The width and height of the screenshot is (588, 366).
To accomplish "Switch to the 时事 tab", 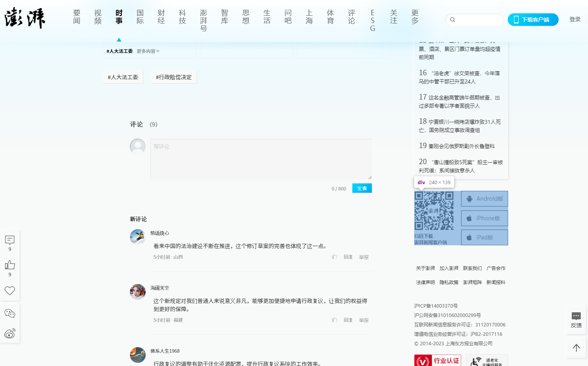I will (x=119, y=17).
